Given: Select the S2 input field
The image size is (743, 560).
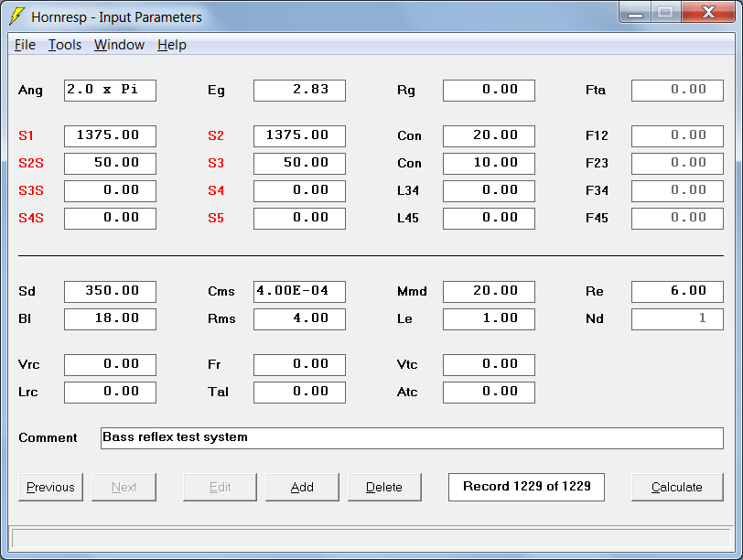Looking at the screenshot, I should pos(299,136).
